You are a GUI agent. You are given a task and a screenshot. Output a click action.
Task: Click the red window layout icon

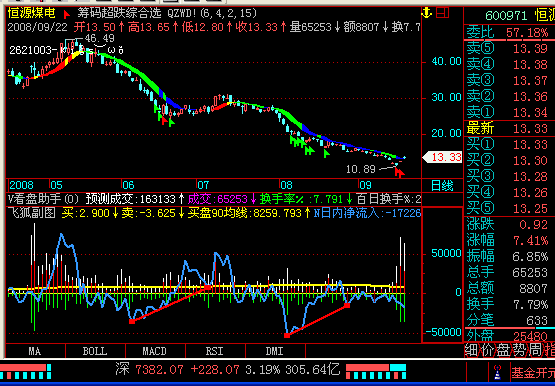click(442, 13)
